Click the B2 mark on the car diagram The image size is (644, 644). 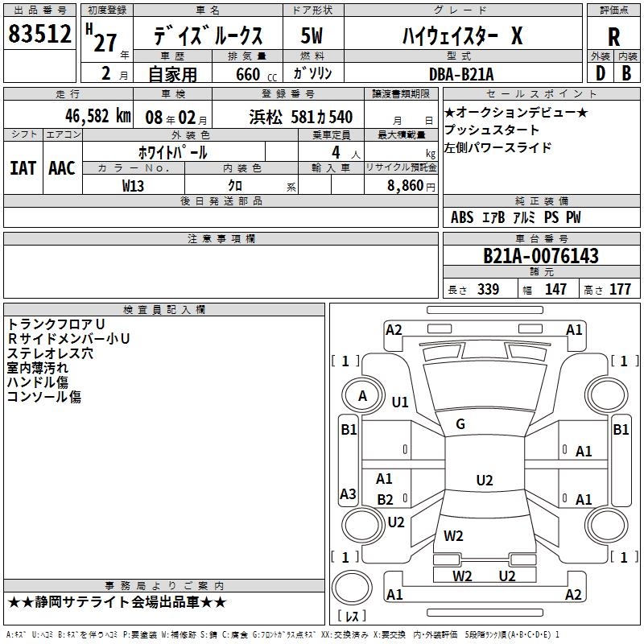tap(386, 500)
